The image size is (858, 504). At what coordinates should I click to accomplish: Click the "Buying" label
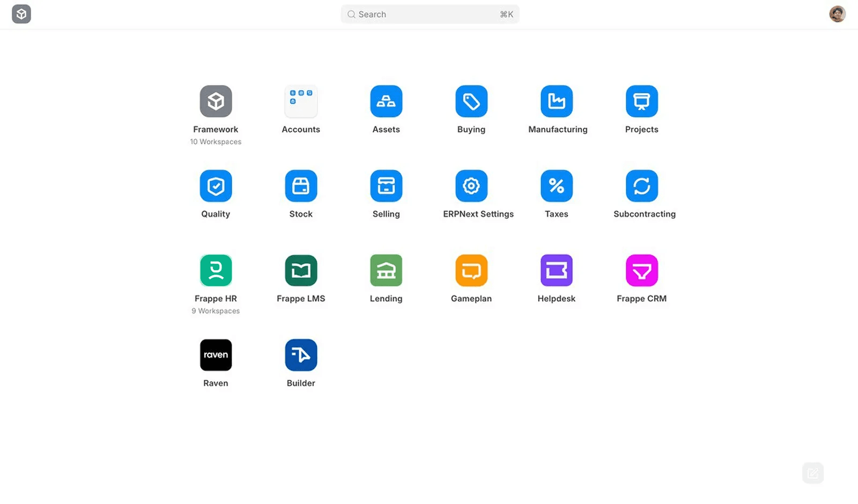pyautogui.click(x=471, y=129)
